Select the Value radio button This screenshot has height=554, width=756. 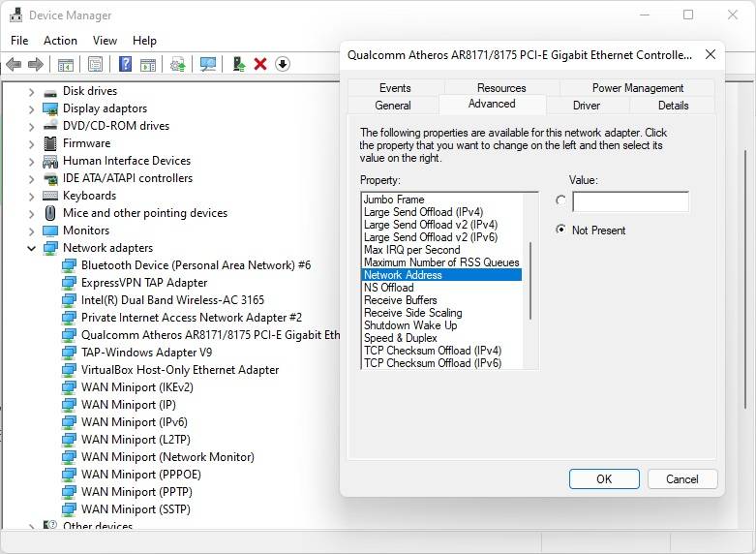click(x=560, y=200)
